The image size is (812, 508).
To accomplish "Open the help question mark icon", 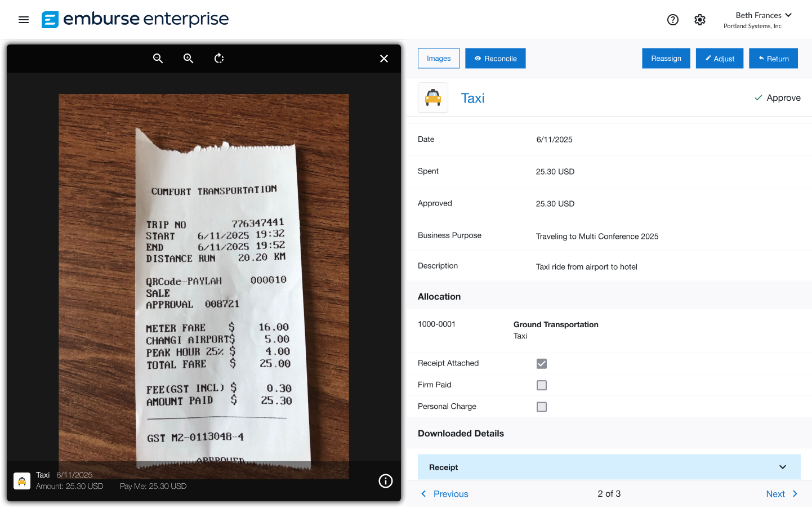I will (672, 20).
